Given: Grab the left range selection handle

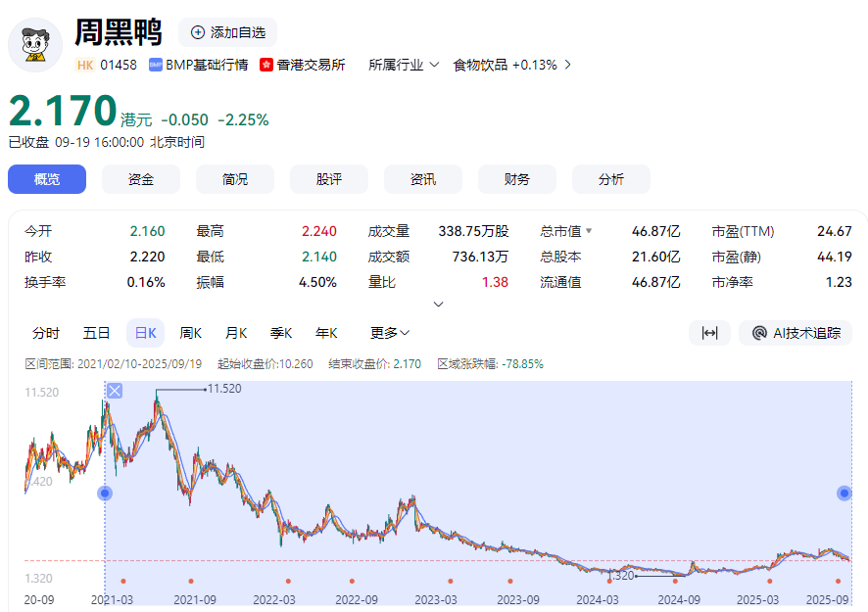Looking at the screenshot, I should (105, 494).
